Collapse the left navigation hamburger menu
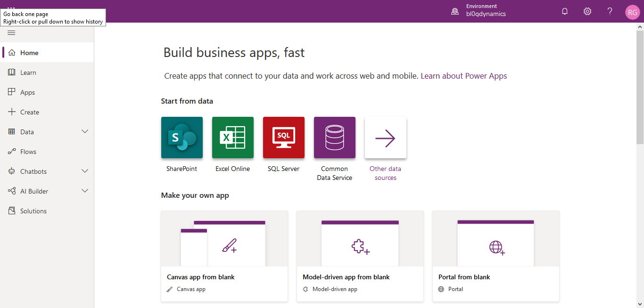Image resolution: width=644 pixels, height=308 pixels. coord(11,33)
